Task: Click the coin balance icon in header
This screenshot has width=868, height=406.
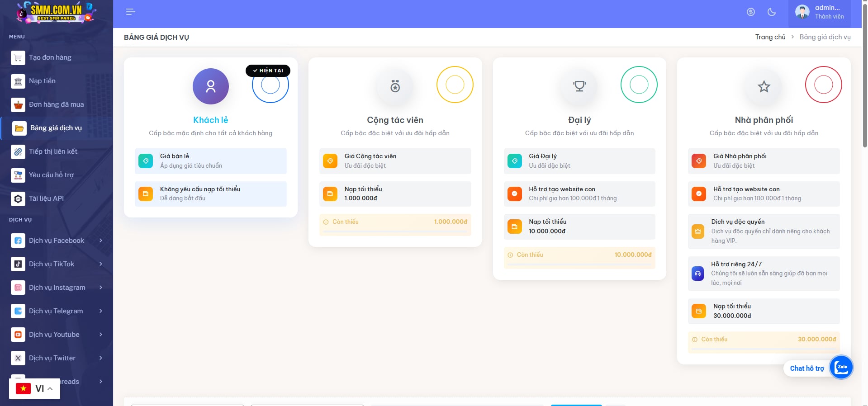Action: [x=751, y=12]
